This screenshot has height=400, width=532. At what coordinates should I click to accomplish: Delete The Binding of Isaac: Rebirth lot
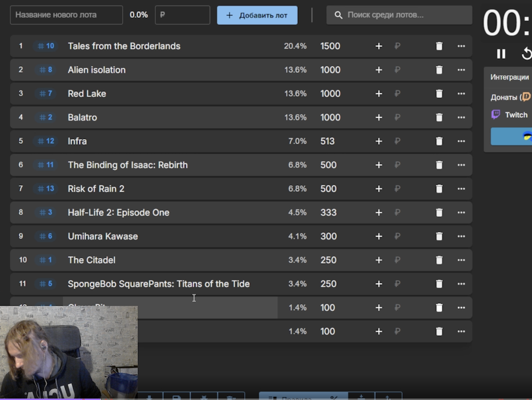[x=439, y=165]
